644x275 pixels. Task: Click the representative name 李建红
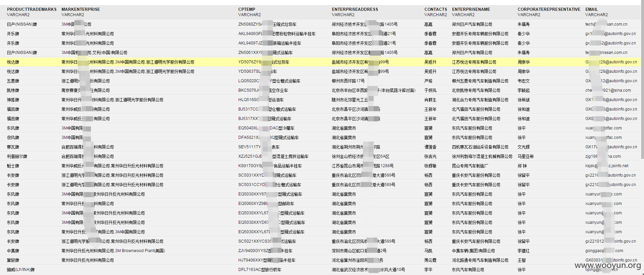click(x=523, y=251)
